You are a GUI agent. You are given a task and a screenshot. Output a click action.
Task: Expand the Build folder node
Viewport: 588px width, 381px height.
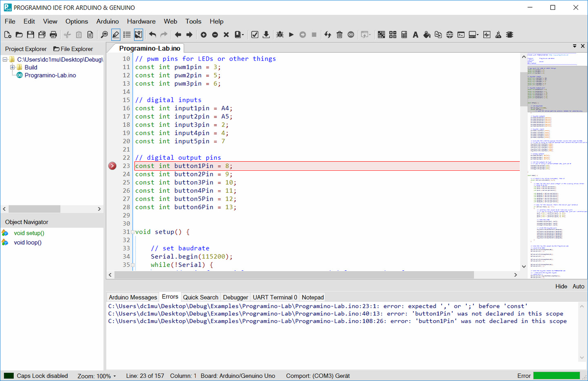tap(12, 67)
